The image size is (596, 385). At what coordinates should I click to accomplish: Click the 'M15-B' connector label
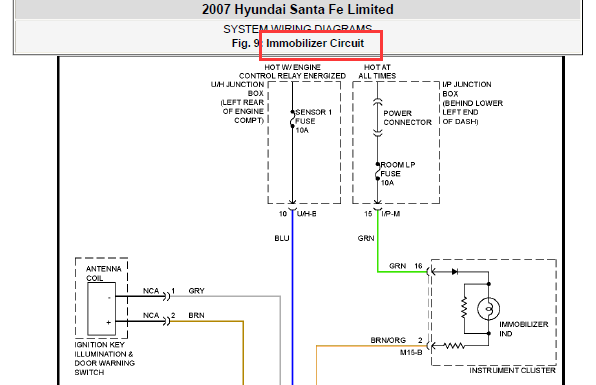[x=411, y=353]
